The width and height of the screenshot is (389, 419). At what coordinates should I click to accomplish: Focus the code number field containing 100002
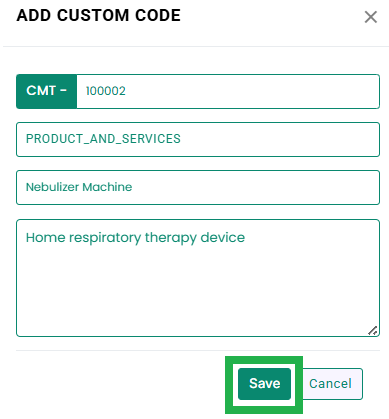[x=228, y=91]
